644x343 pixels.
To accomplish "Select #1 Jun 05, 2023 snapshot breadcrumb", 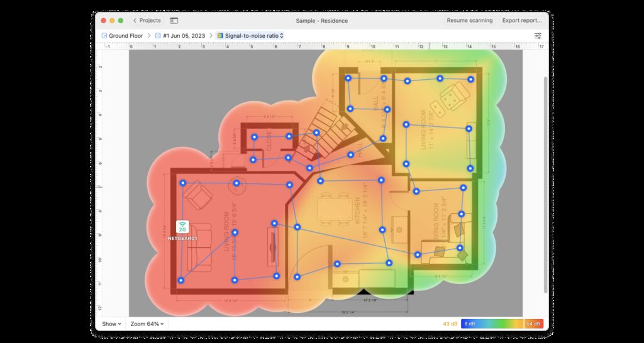I will [x=184, y=36].
